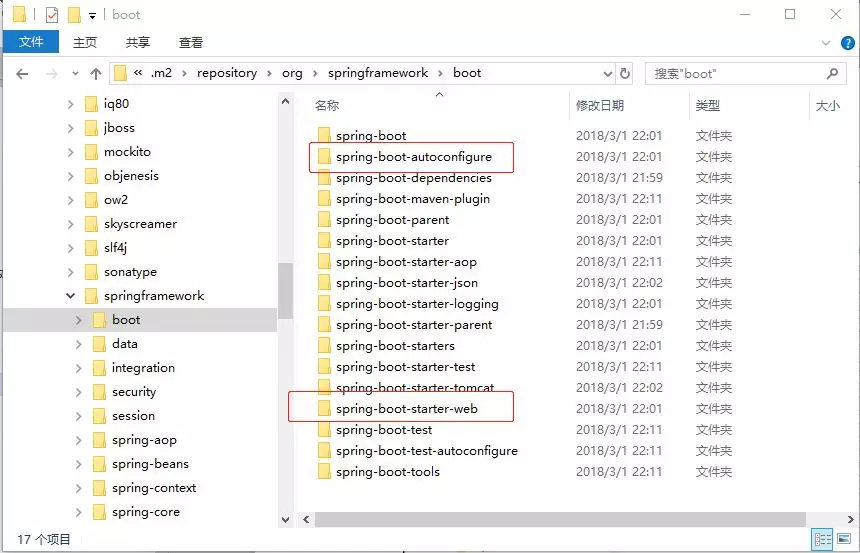Select the spring-beans folder in tree
860x553 pixels.
[150, 464]
